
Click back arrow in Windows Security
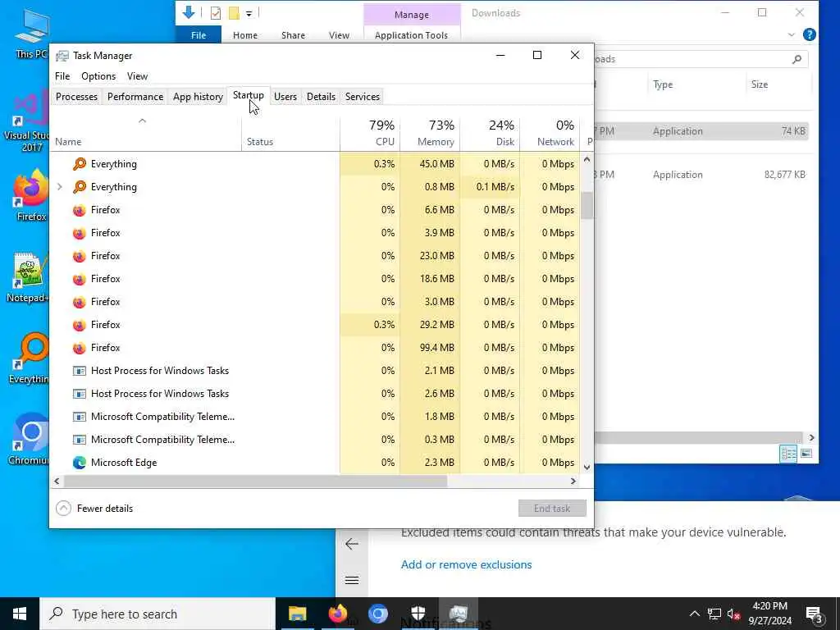351,545
